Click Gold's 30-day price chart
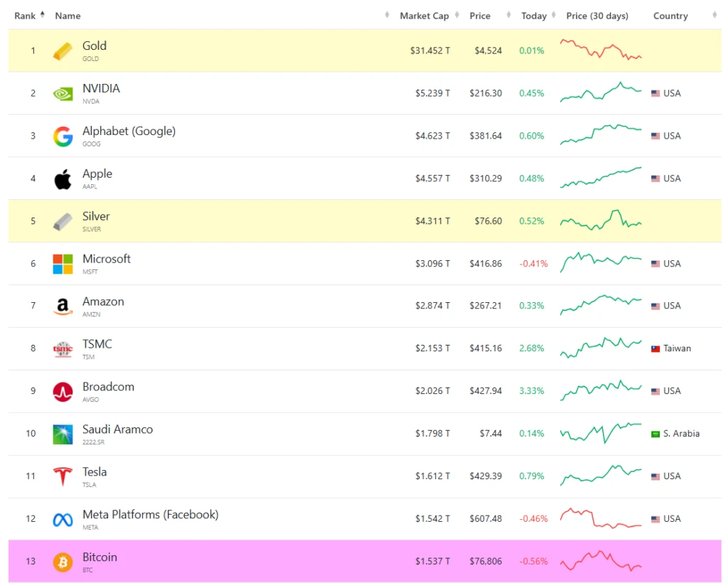The height and width of the screenshot is (588, 728). click(x=601, y=49)
